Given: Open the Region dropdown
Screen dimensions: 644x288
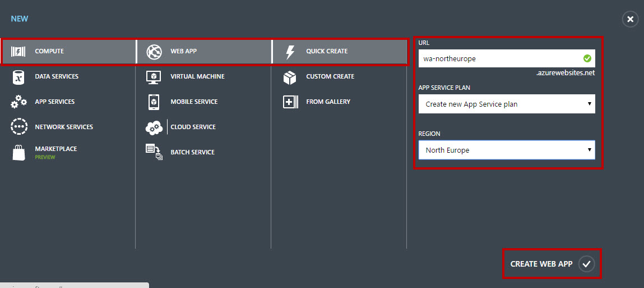Looking at the screenshot, I should (x=507, y=150).
